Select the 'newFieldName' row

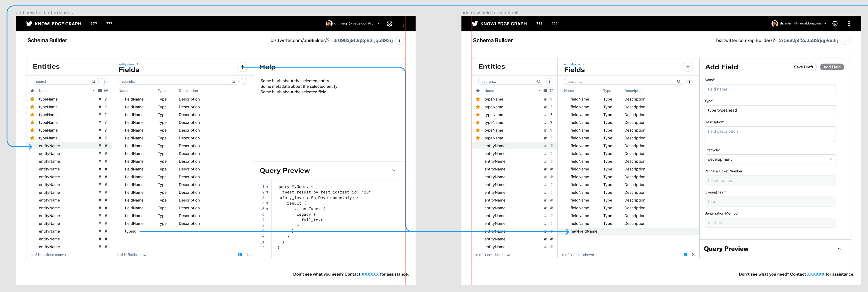coord(628,231)
